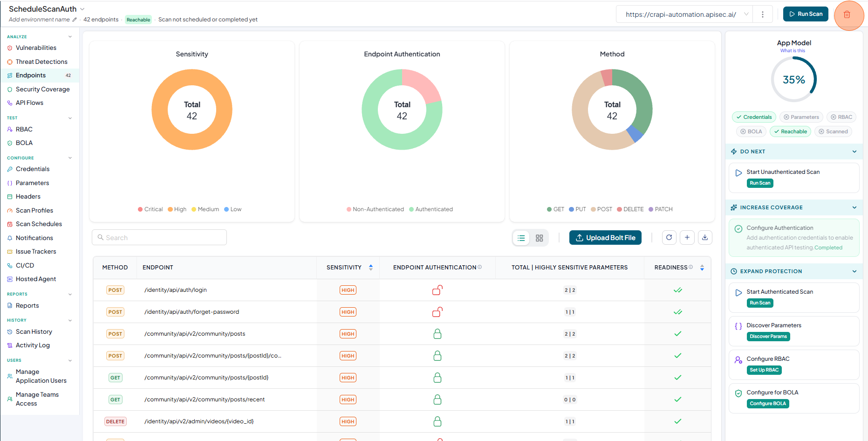Click the Discover Params button

[x=768, y=337]
